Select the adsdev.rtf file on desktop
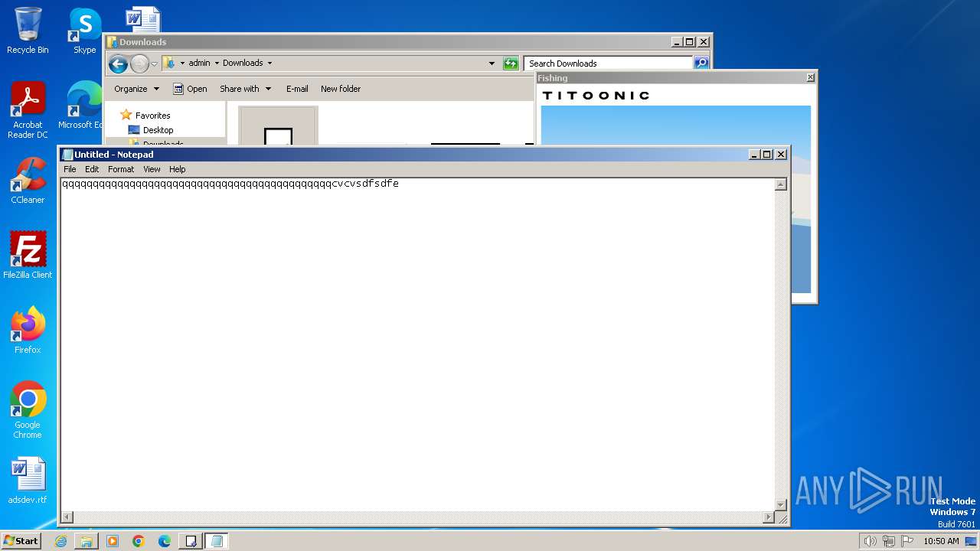This screenshot has height=551, width=980. coord(28,481)
